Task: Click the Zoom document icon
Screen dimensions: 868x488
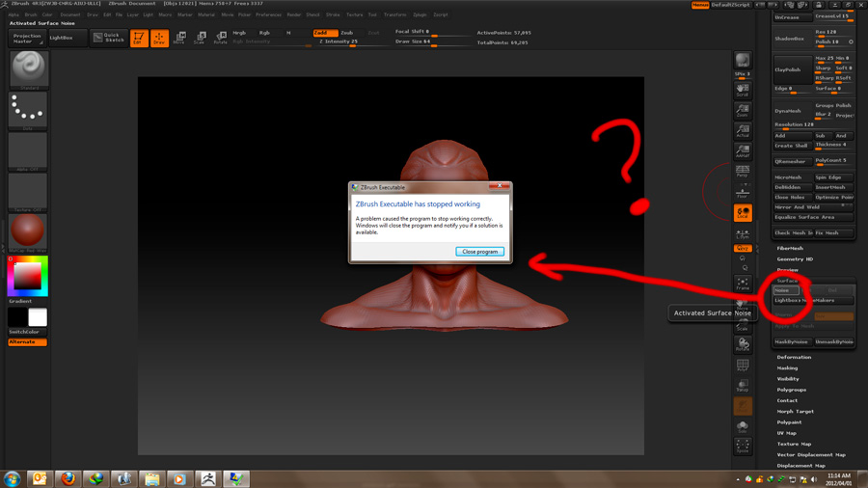Action: pyautogui.click(x=743, y=110)
